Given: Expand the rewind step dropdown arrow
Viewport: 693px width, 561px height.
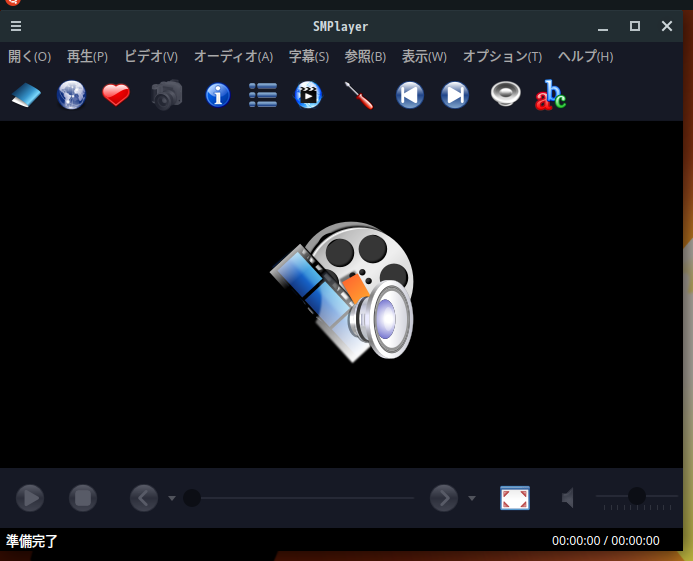Looking at the screenshot, I should (x=172, y=498).
